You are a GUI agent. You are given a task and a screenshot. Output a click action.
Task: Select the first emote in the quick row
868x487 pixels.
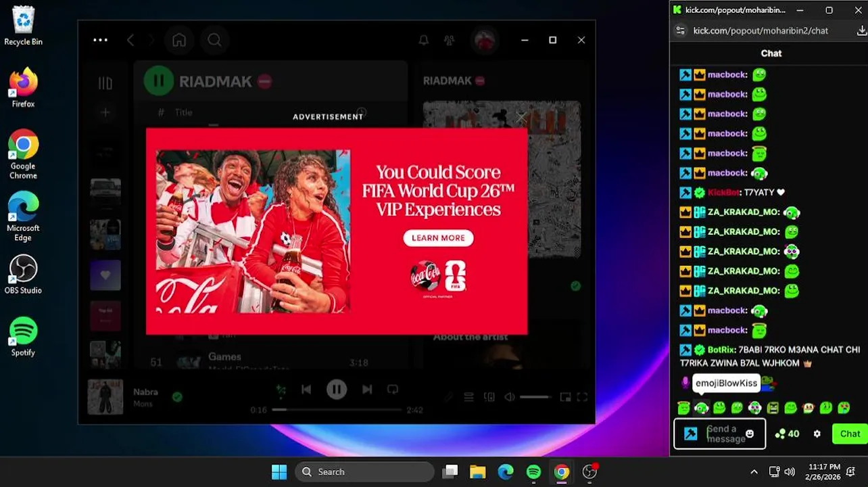coord(683,408)
